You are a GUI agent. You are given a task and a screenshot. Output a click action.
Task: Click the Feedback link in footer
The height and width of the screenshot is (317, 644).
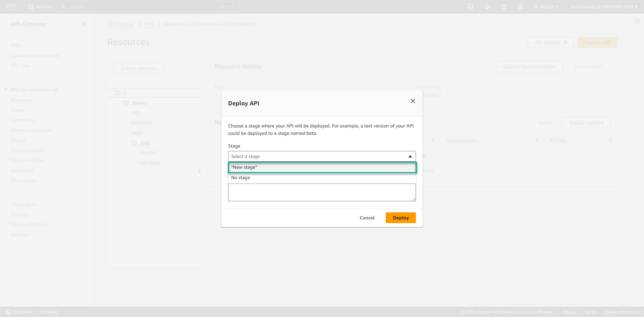(49, 312)
